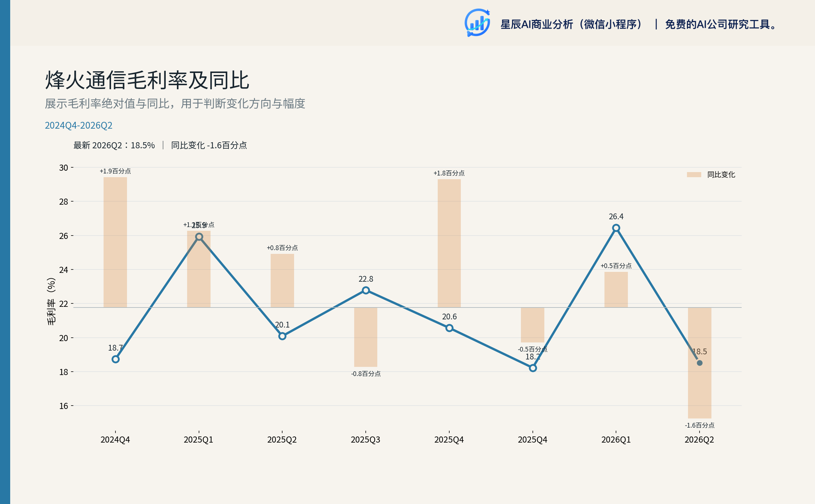815x504 pixels.
Task: Click the +1.9百分点 data label
Action: click(115, 171)
